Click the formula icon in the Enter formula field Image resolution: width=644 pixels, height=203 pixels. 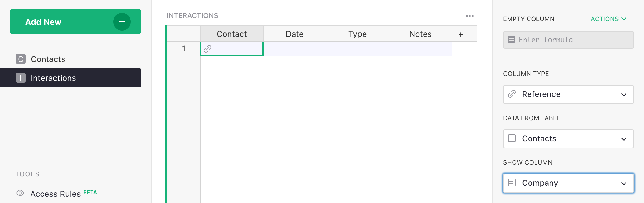[x=511, y=40]
